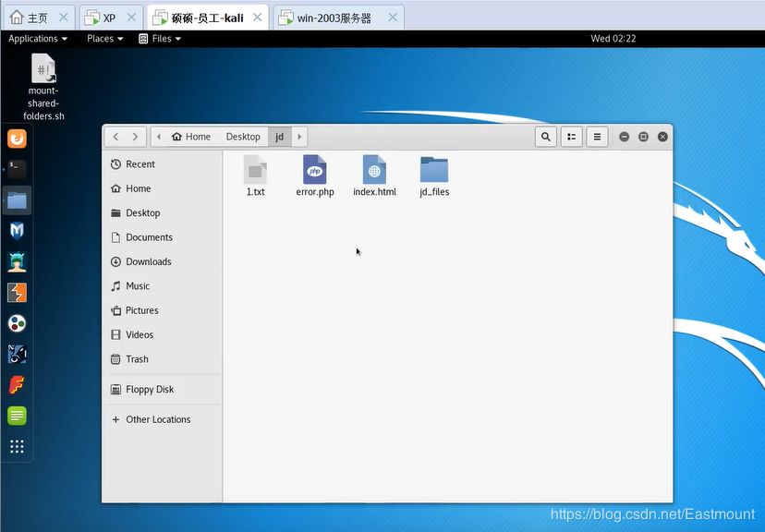The width and height of the screenshot is (765, 532).
Task: Expand path bar left chevron
Action: pos(159,137)
